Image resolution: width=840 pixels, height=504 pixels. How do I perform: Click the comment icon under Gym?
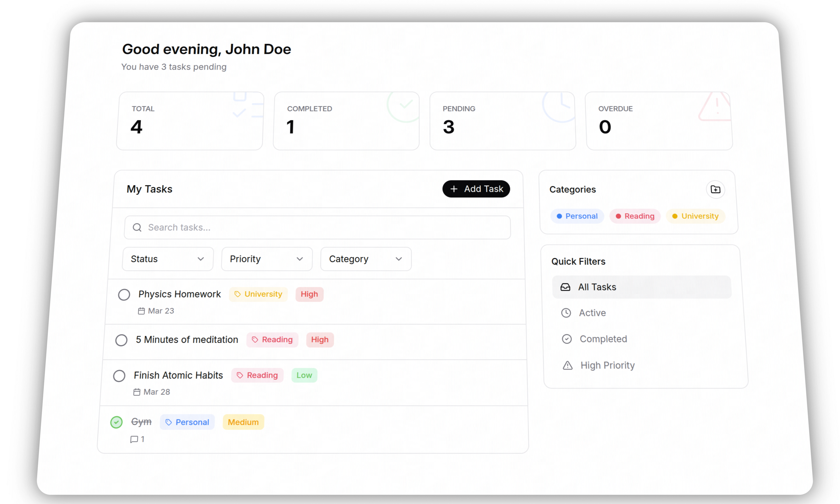click(x=134, y=439)
